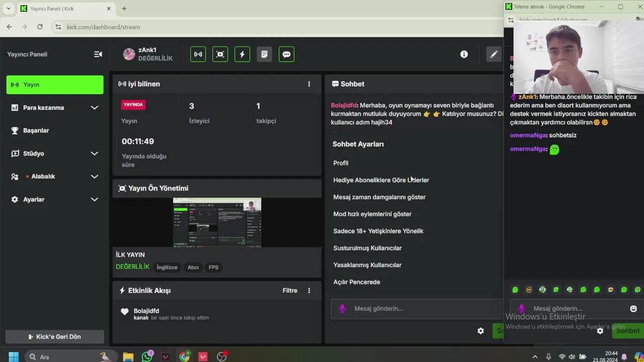The width and height of the screenshot is (644, 362).
Task: Toggle the chat panel speech-bubble button
Action: click(x=286, y=54)
